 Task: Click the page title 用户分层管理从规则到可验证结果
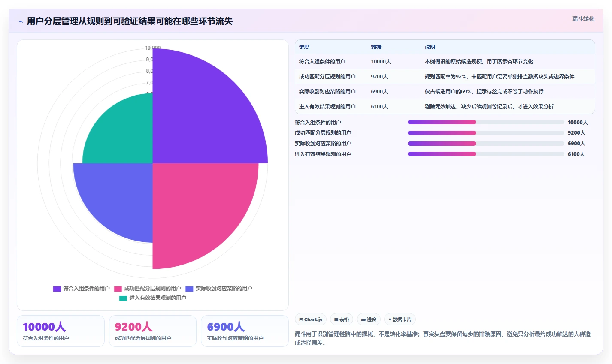pyautogui.click(x=130, y=21)
